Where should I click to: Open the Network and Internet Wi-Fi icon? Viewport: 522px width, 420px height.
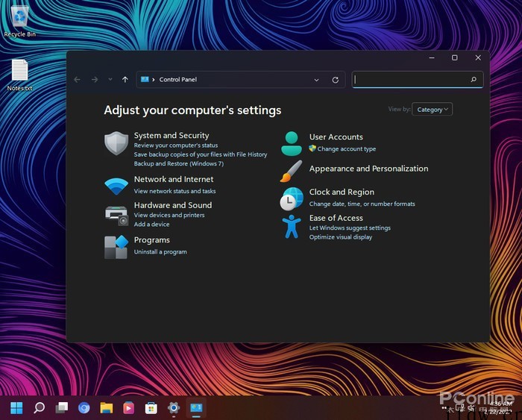(116, 186)
